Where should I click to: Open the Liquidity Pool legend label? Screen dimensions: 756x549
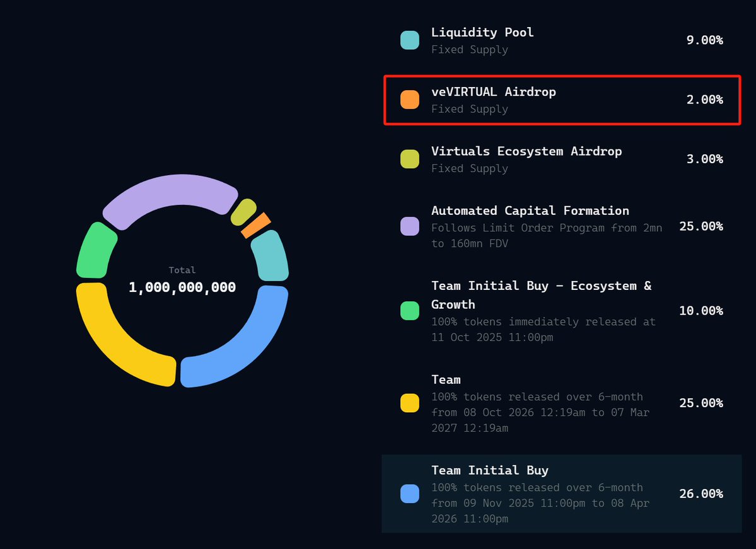[482, 32]
